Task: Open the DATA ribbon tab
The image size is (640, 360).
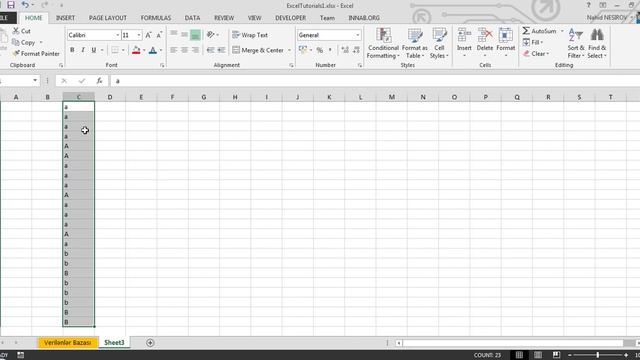Action: (x=192, y=18)
